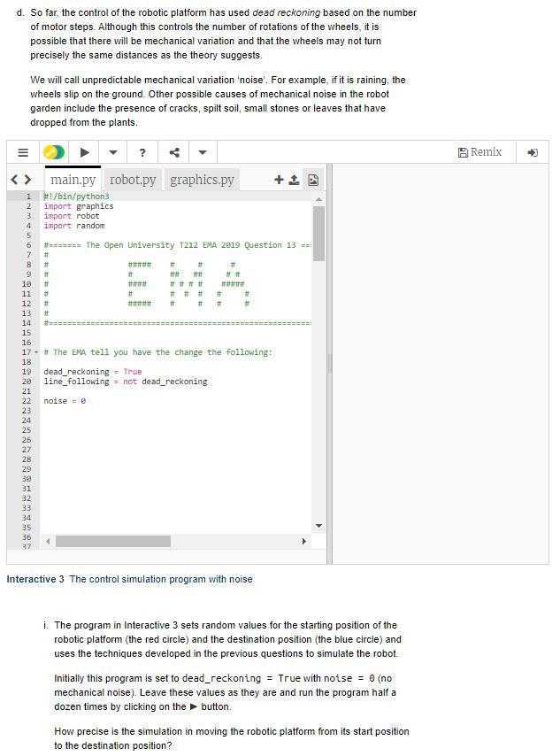560x756 pixels.
Task: Click line number 30 in the gutter
Action: [26, 479]
